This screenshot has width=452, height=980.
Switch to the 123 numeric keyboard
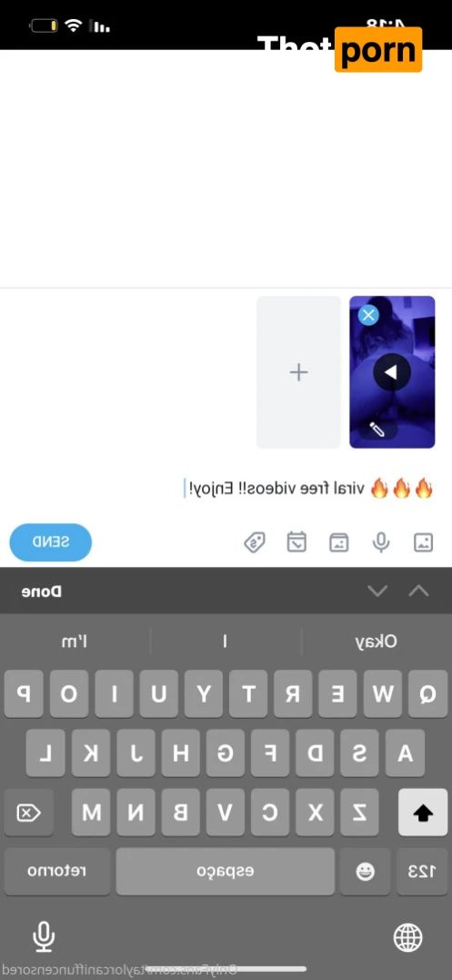[422, 871]
